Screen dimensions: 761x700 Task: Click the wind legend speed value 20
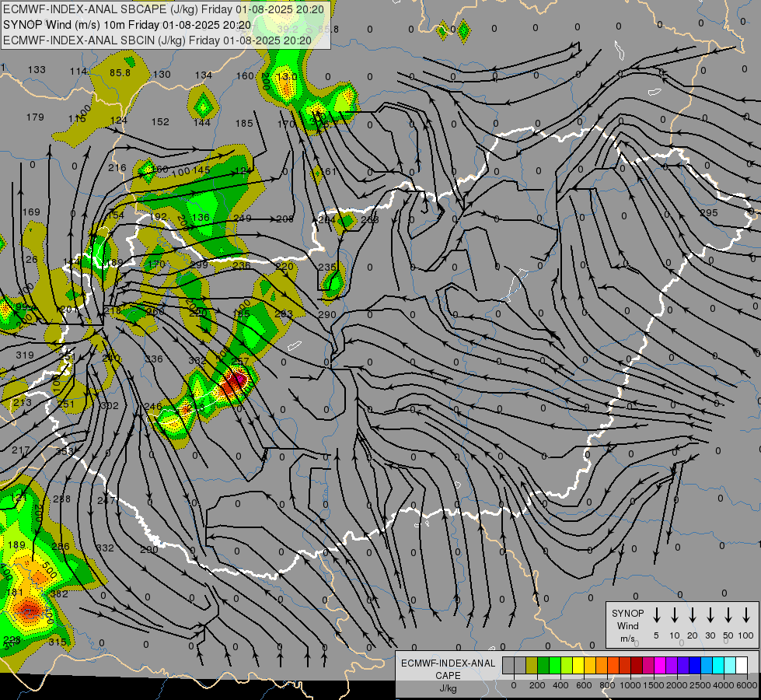[693, 635]
